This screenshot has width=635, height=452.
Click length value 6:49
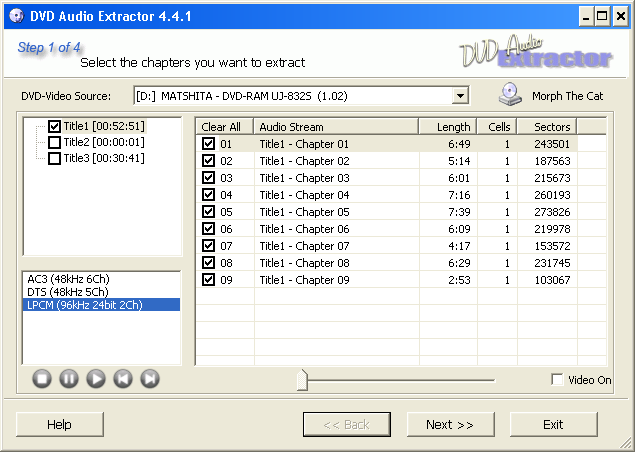459,144
